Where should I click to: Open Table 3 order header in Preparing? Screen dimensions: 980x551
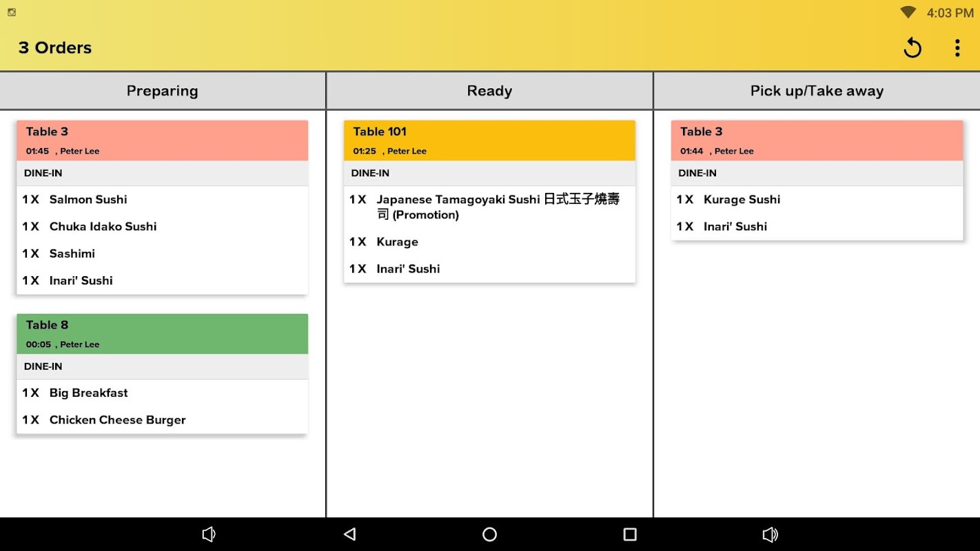(163, 141)
